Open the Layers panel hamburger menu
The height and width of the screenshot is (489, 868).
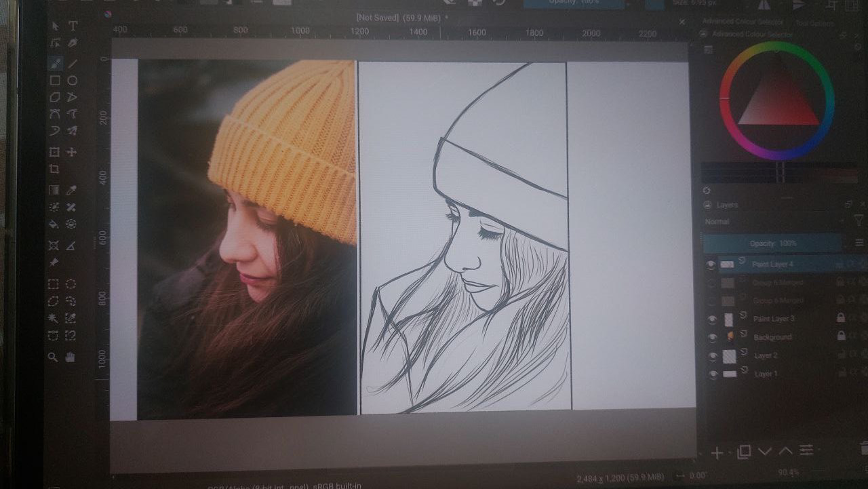click(x=859, y=243)
